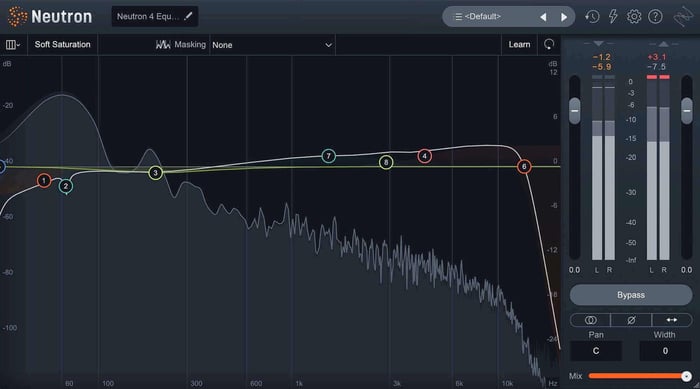
Task: Select EQ band node 3
Action: [x=155, y=173]
